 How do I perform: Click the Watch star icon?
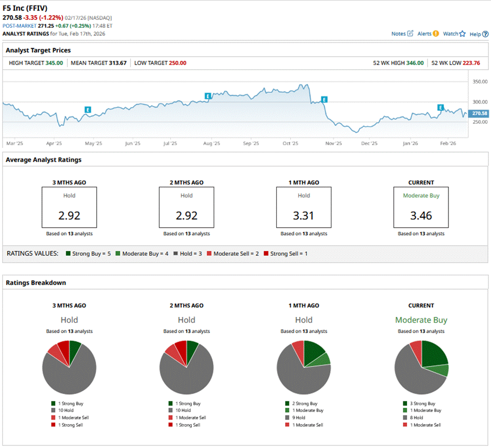click(x=462, y=34)
